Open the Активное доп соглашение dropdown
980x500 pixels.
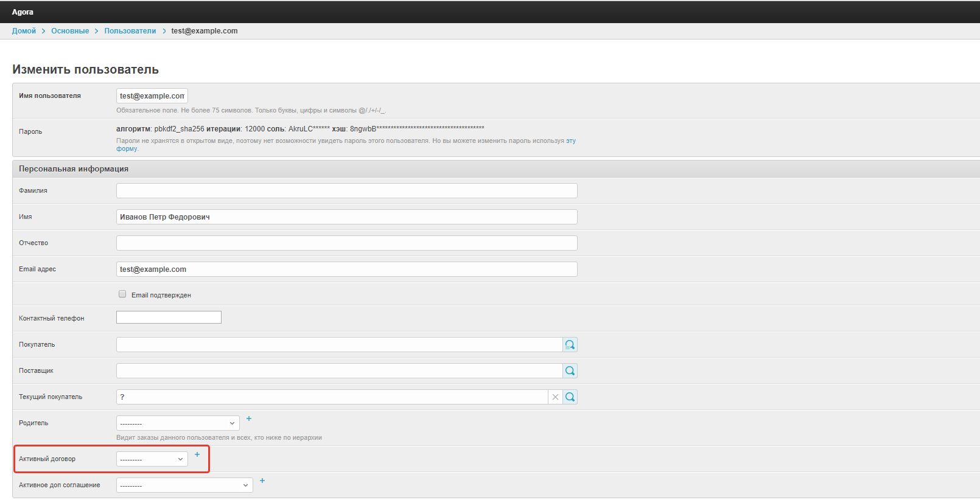coord(184,485)
